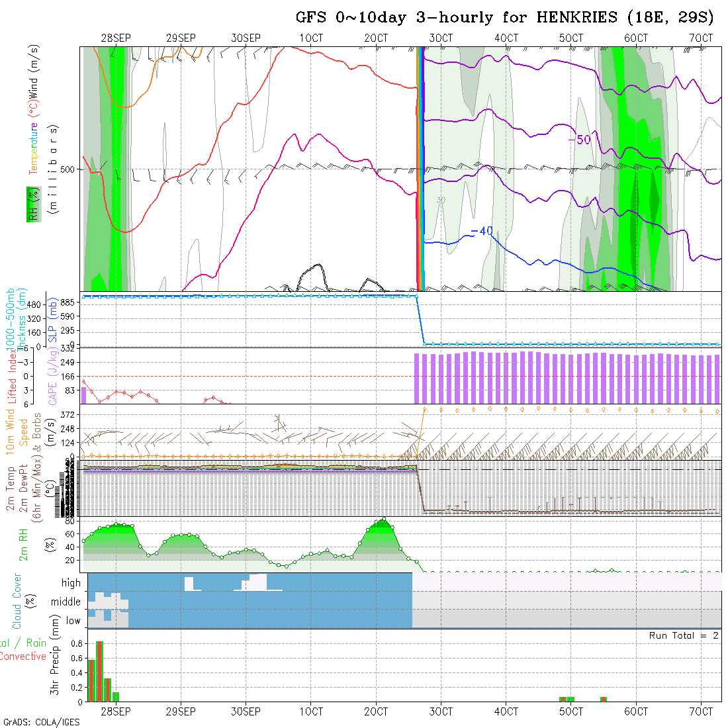Click the 2m RH curve peak near 2OCT
Viewport: 728px width, 728px height.
[383, 520]
